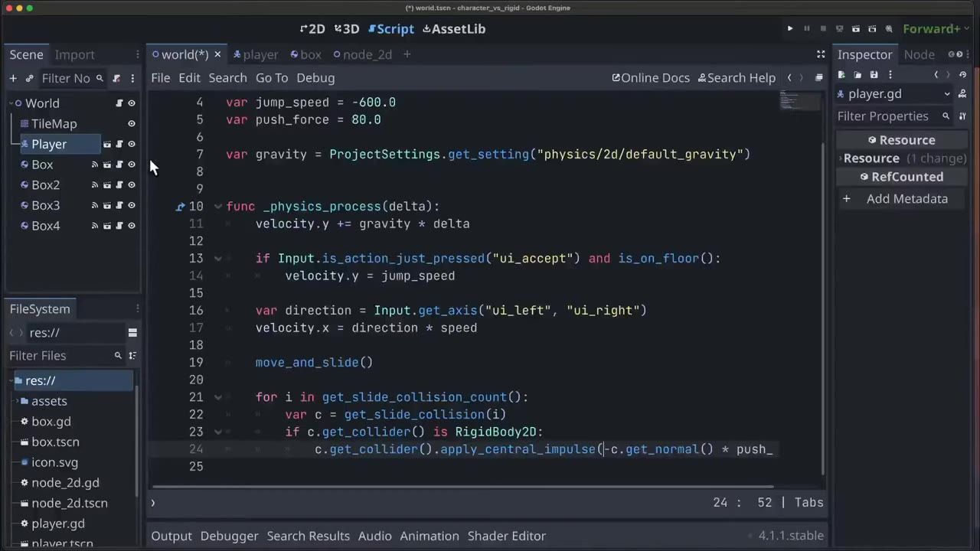Open Online Docs
The width and height of the screenshot is (980, 551).
pyautogui.click(x=651, y=78)
